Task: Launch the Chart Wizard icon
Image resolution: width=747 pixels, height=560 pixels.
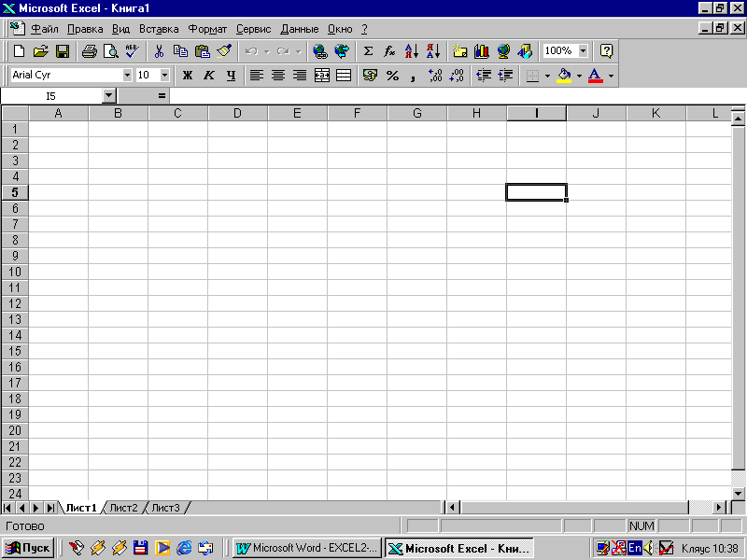Action: (482, 51)
